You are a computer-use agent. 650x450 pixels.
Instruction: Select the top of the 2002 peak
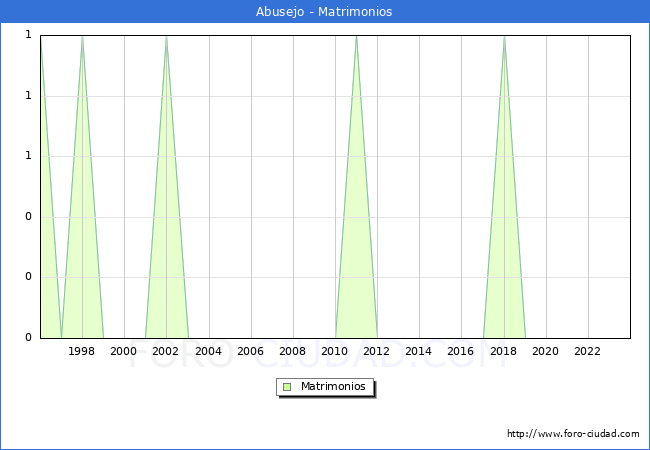pos(166,37)
